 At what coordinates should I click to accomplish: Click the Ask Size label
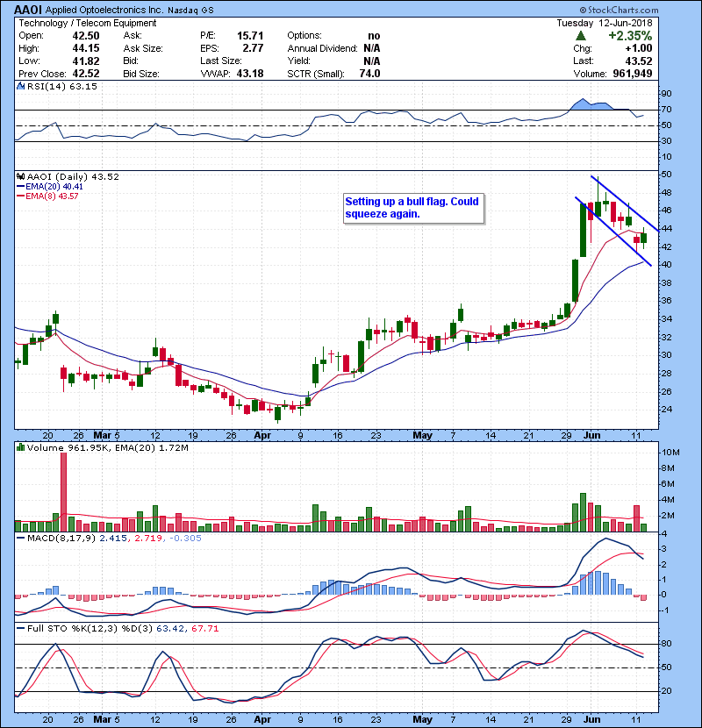(x=143, y=48)
